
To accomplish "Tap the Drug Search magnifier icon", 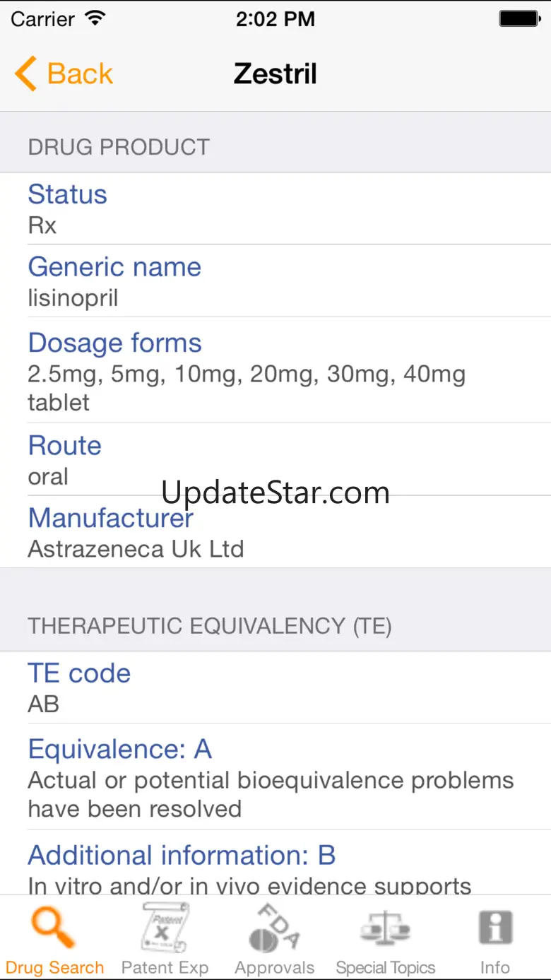I will tap(54, 928).
